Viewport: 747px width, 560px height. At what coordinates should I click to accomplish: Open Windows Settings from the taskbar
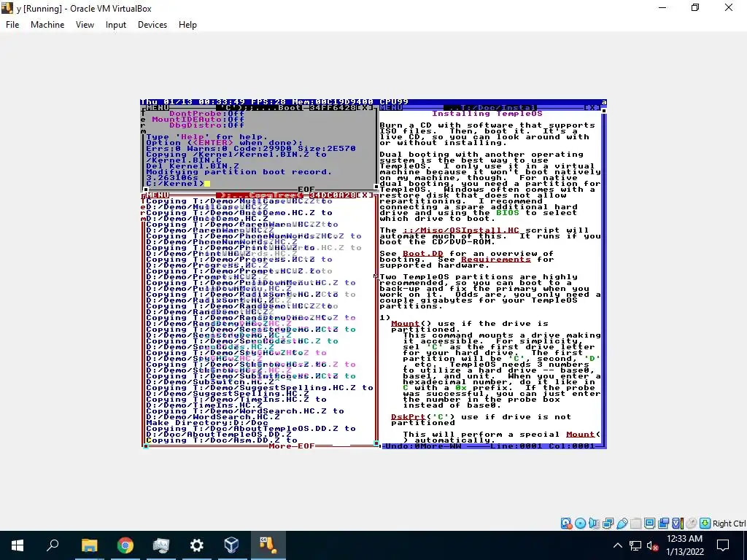pyautogui.click(x=196, y=545)
